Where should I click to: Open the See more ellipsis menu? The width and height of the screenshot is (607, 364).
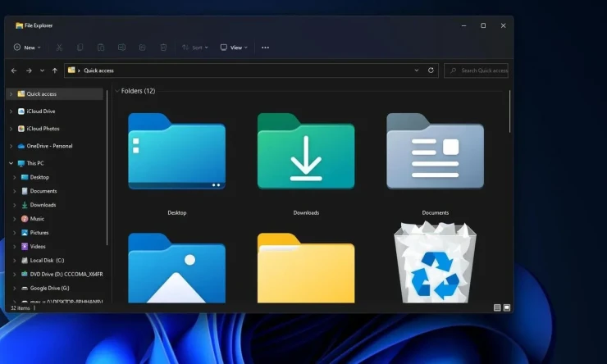tap(265, 48)
